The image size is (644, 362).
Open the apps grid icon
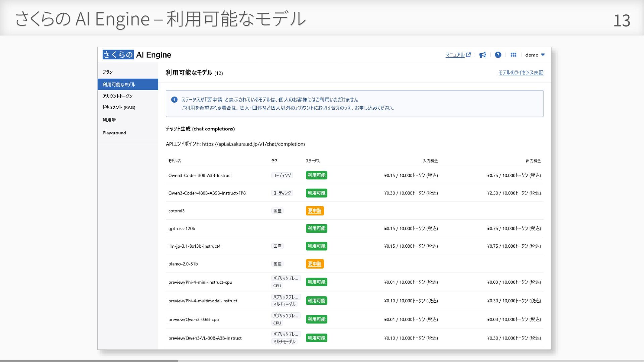point(513,55)
